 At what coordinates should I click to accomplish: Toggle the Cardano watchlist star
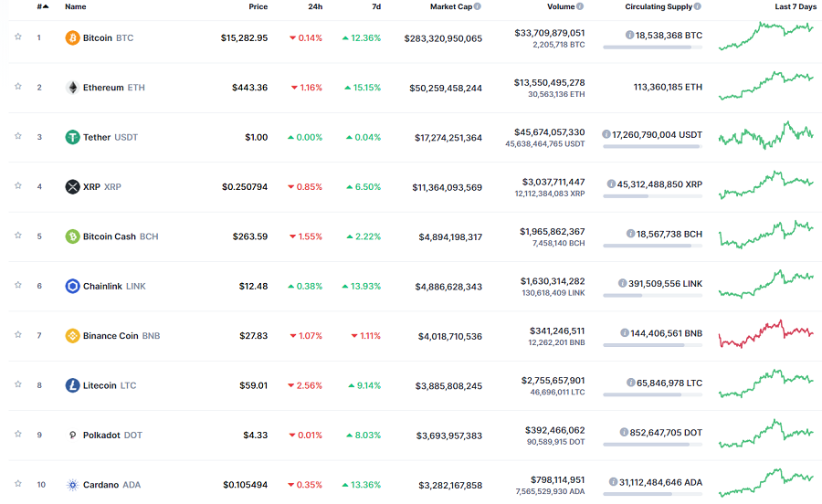(18, 484)
